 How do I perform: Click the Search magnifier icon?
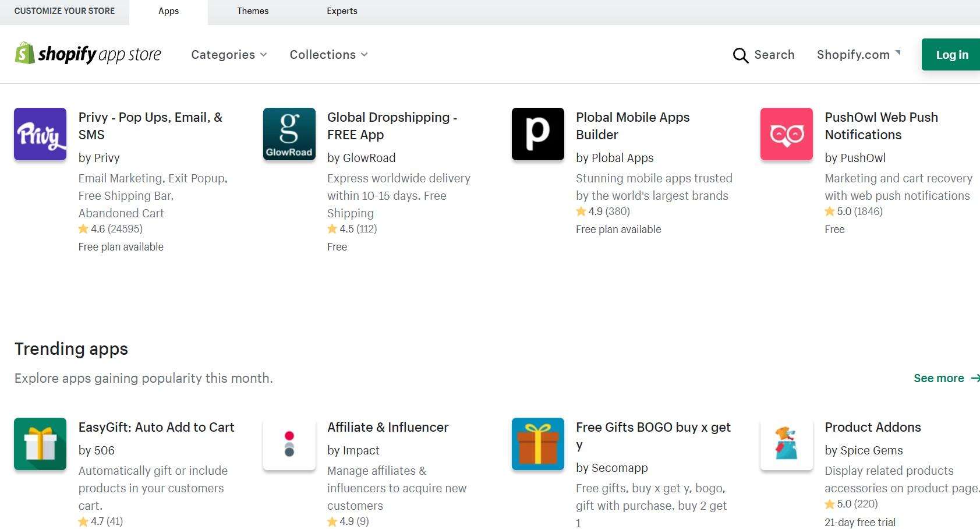tap(740, 55)
